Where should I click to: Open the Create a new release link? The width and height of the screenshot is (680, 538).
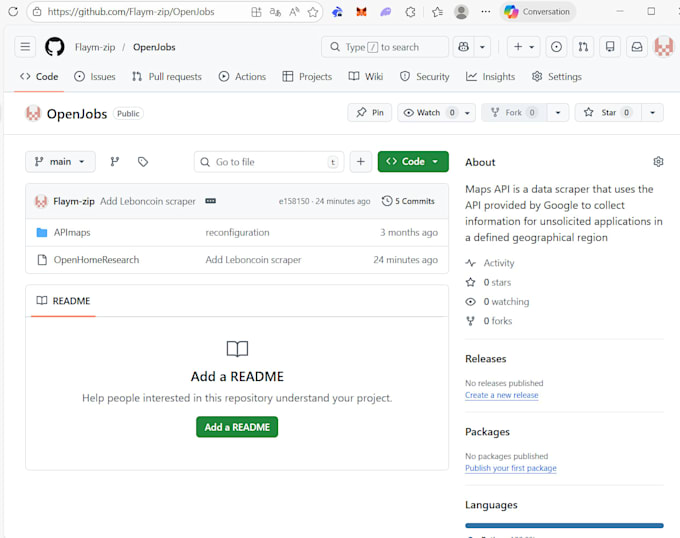point(501,395)
